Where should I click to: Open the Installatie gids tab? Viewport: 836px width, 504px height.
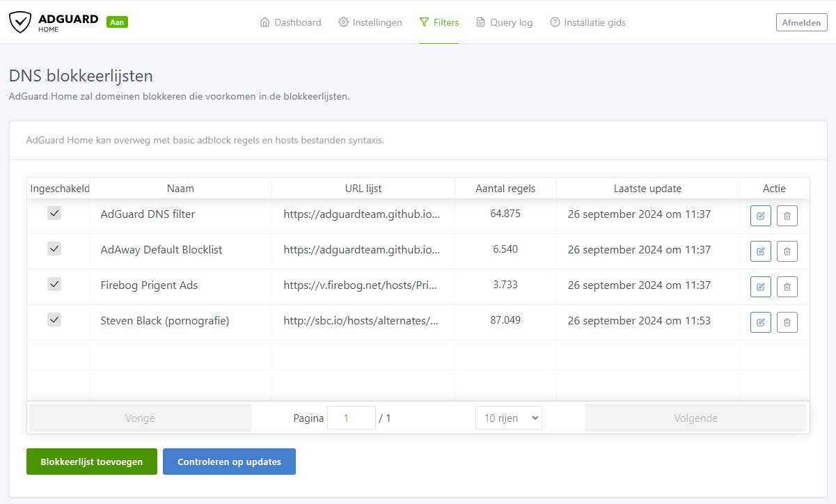point(587,22)
